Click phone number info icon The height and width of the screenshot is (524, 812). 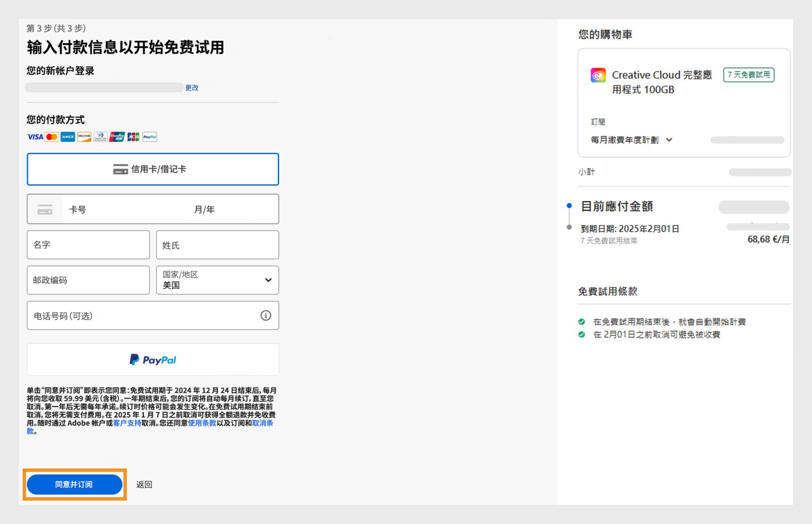coord(266,315)
